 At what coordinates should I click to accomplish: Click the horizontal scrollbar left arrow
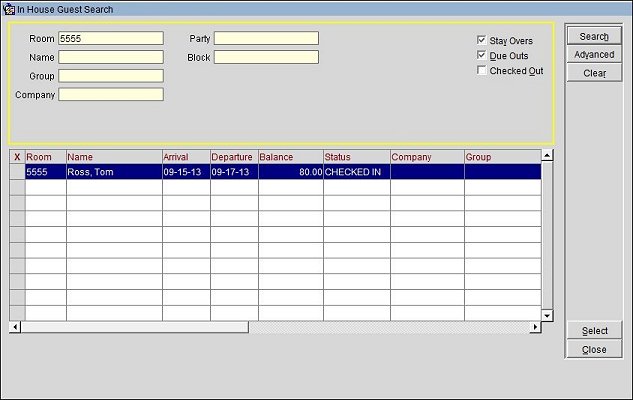tap(15, 327)
